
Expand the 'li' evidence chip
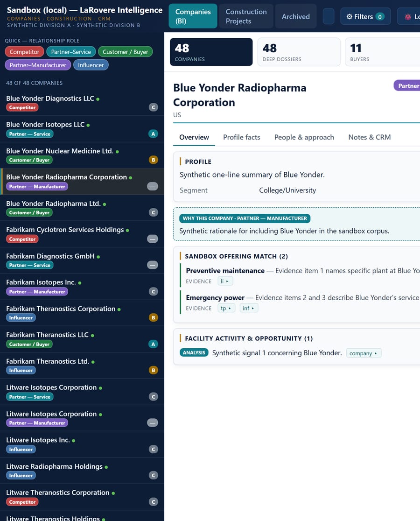tap(225, 281)
